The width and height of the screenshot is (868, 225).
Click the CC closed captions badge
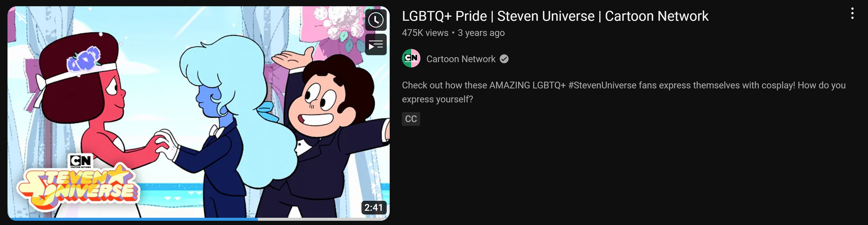(411, 119)
